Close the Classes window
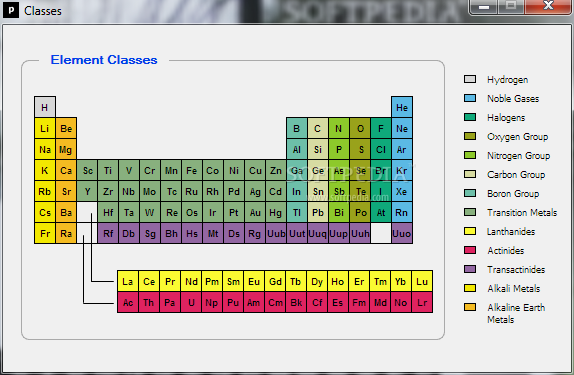The height and width of the screenshot is (375, 574). pyautogui.click(x=548, y=6)
